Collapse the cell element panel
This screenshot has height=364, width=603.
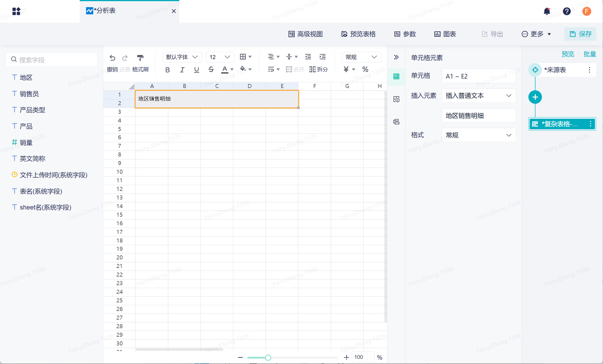click(396, 57)
